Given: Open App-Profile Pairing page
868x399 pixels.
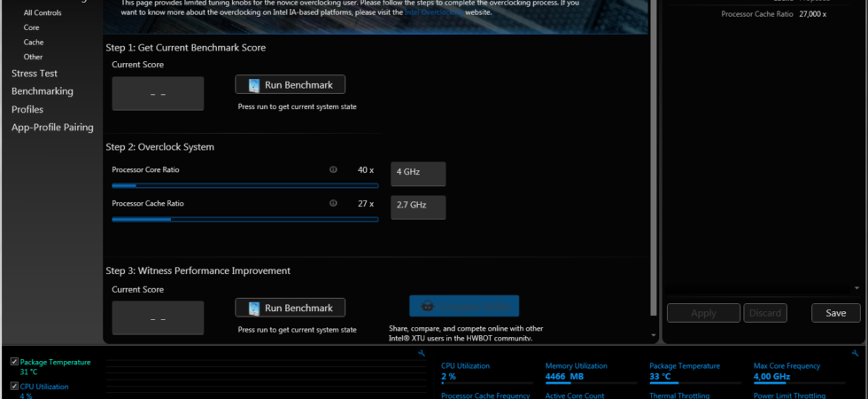Looking at the screenshot, I should pos(52,128).
